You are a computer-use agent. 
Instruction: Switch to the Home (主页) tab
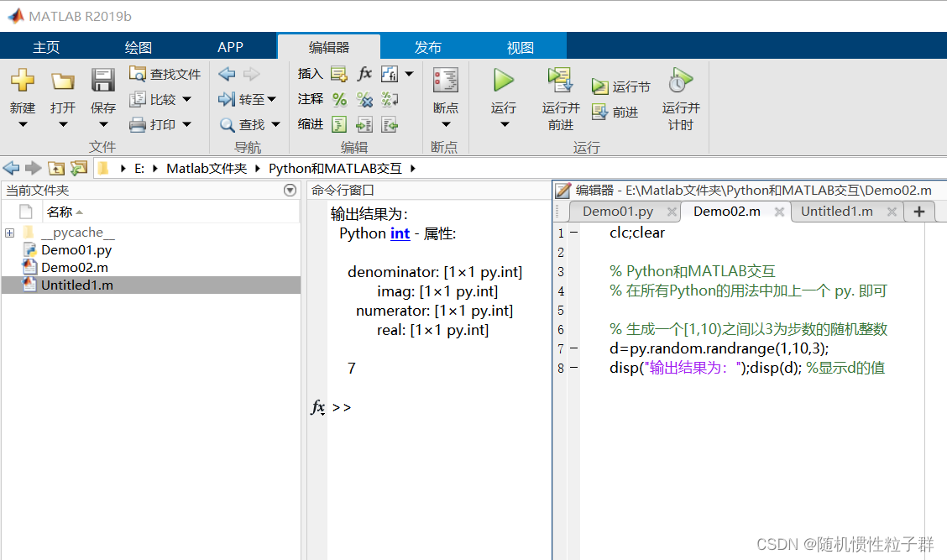[x=46, y=47]
